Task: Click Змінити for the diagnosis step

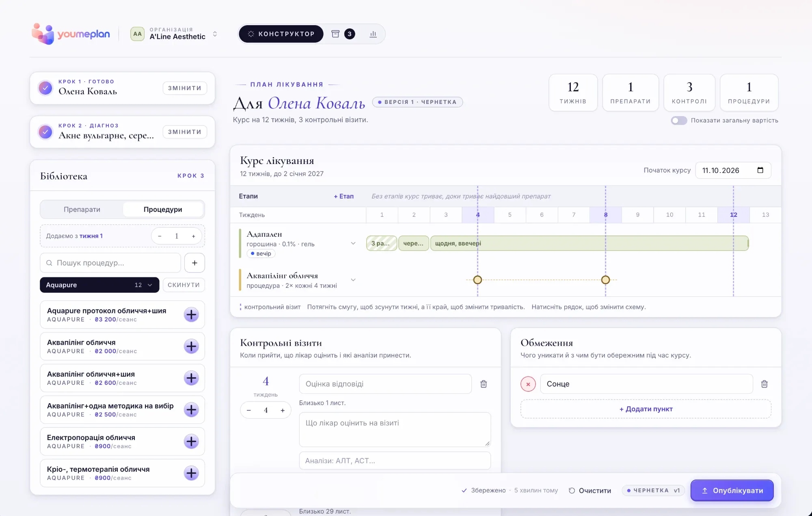Action: (185, 132)
